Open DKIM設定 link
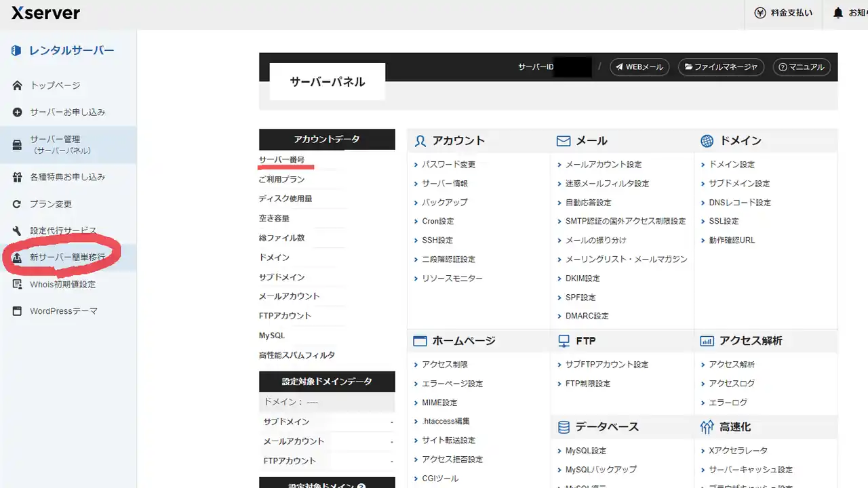 [x=583, y=279]
